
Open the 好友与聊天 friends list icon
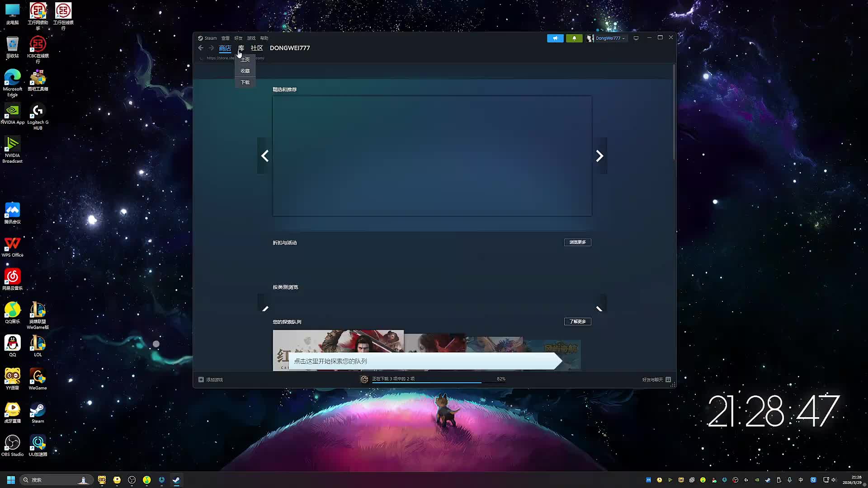click(x=668, y=380)
